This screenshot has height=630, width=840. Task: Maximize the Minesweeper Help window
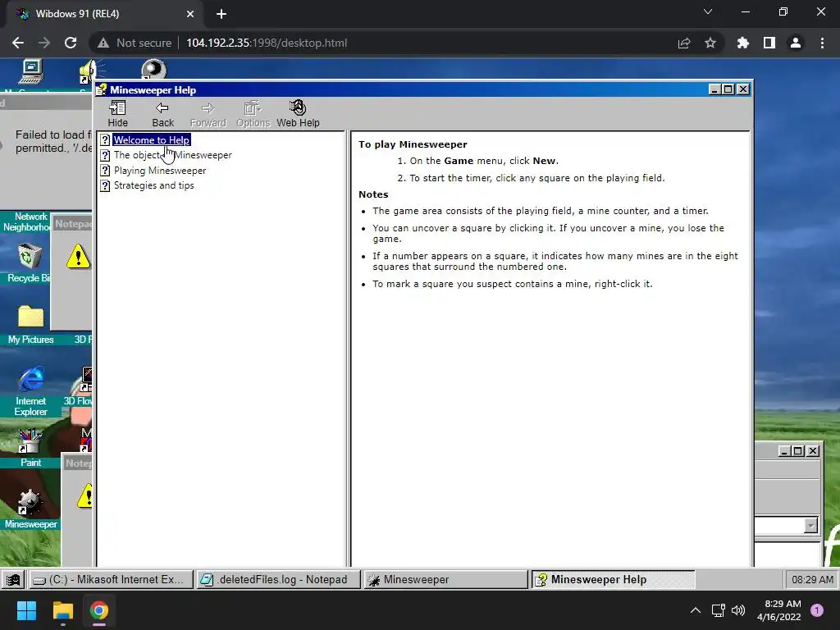pos(728,89)
